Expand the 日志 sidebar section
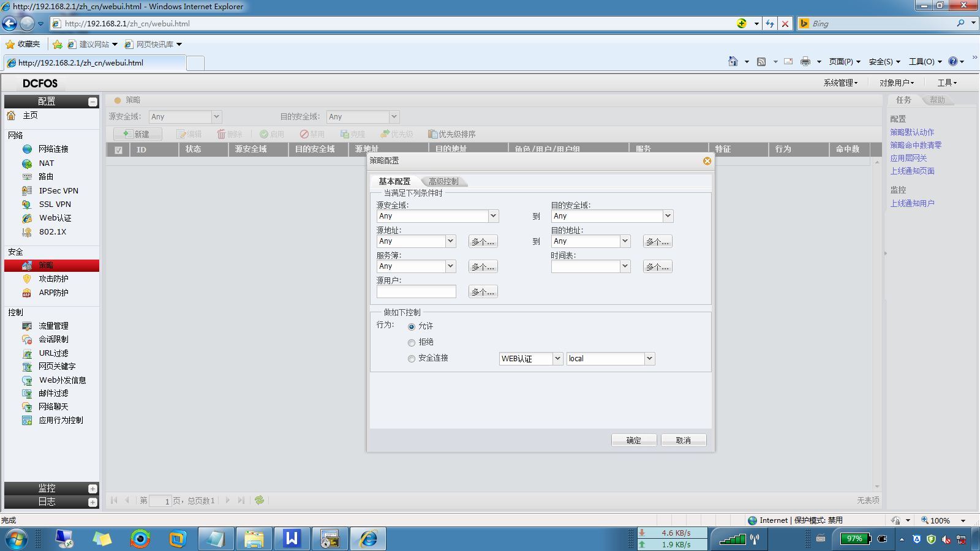This screenshot has width=980, height=551. tap(92, 502)
